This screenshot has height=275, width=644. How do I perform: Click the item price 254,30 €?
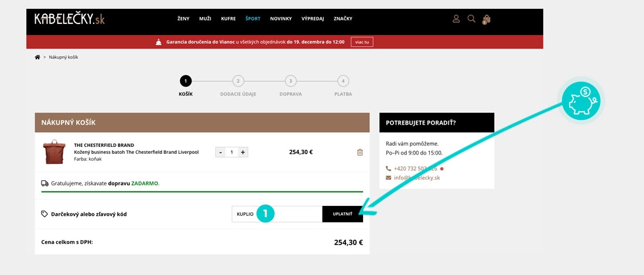[x=301, y=152]
